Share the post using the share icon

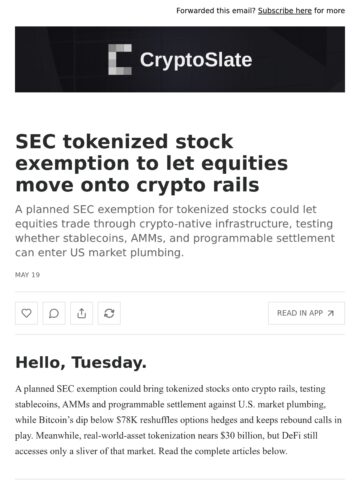pos(82,313)
